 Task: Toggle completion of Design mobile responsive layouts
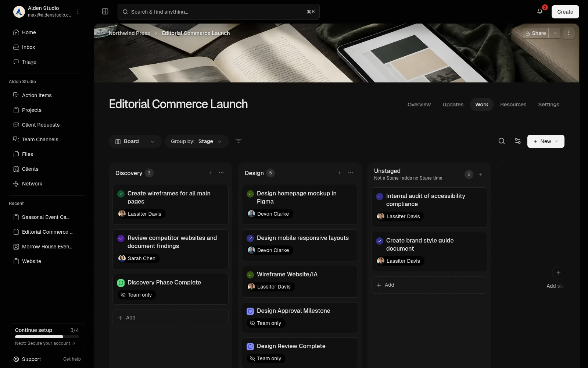(x=250, y=238)
